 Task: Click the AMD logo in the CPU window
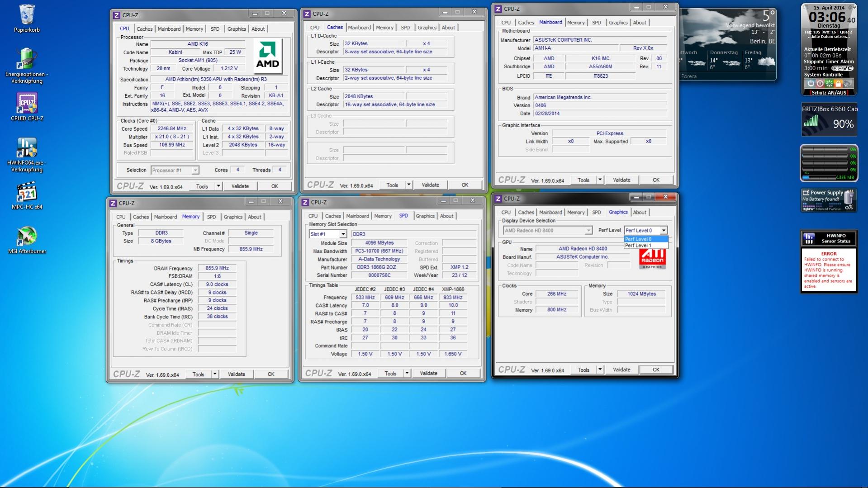(x=268, y=56)
